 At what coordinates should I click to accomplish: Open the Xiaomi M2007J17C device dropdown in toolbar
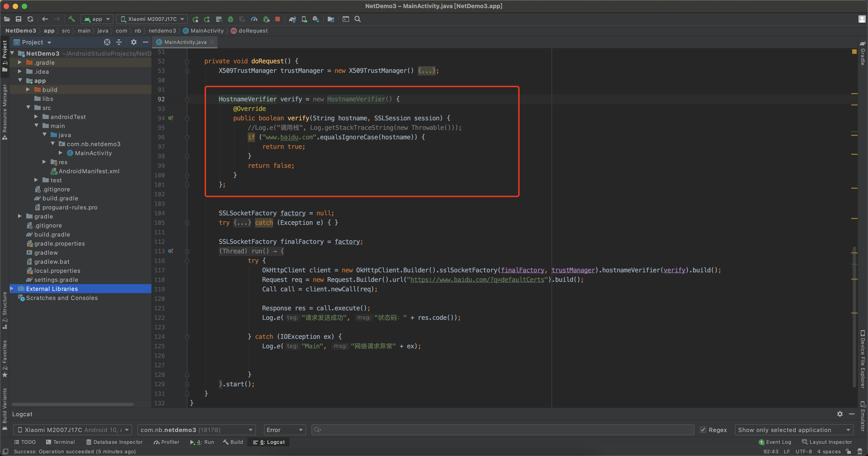pos(152,19)
